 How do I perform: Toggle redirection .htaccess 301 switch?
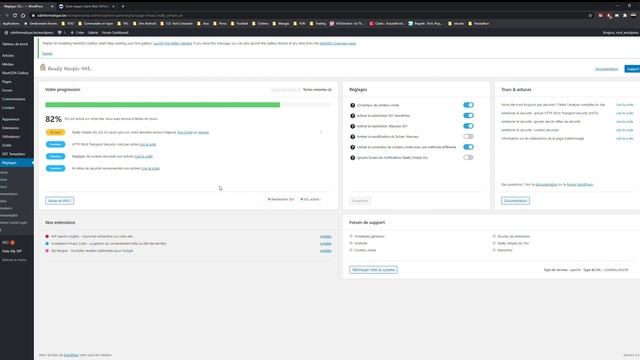(468, 126)
